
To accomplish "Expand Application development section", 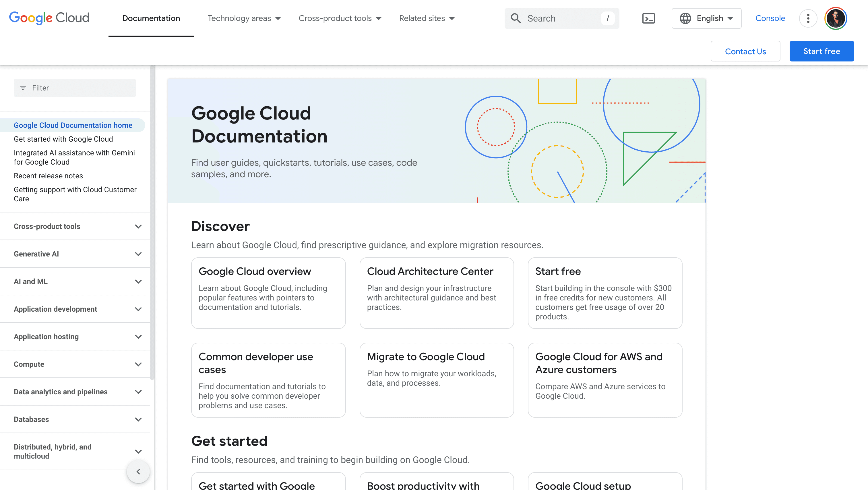I will (75, 309).
